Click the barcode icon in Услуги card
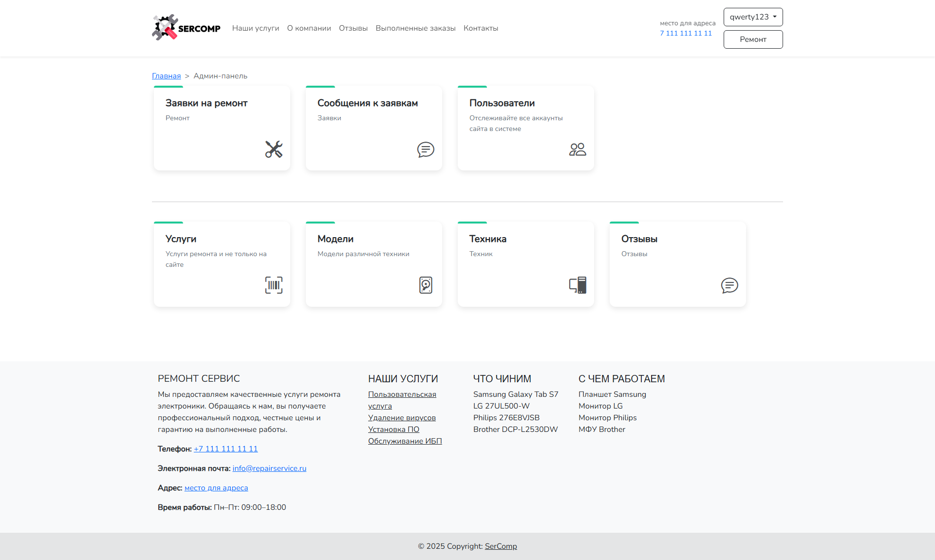The image size is (935, 560). click(274, 285)
